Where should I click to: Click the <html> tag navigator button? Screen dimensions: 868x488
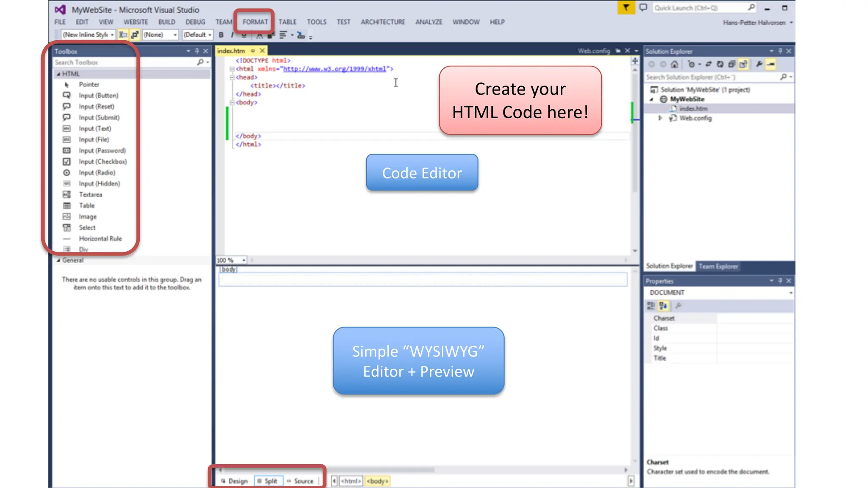pos(351,481)
